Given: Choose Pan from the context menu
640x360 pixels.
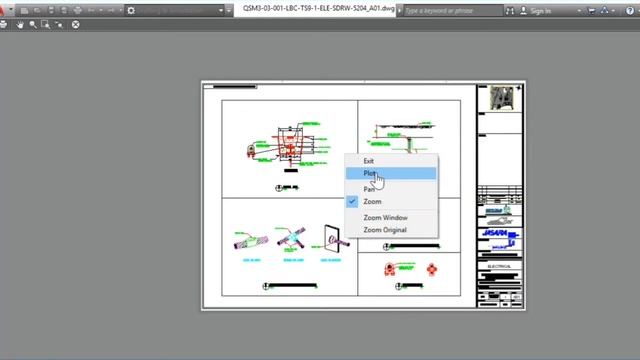Looking at the screenshot, I should (391, 189).
